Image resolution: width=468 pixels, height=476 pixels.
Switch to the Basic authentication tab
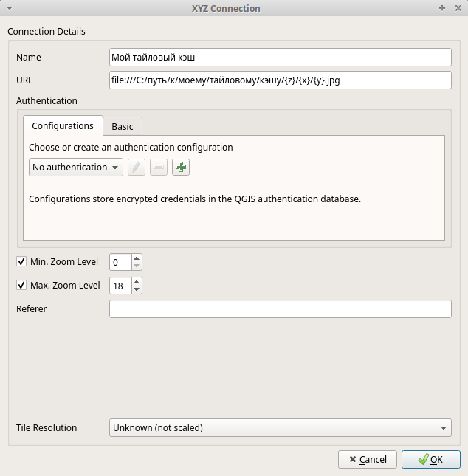tap(123, 127)
